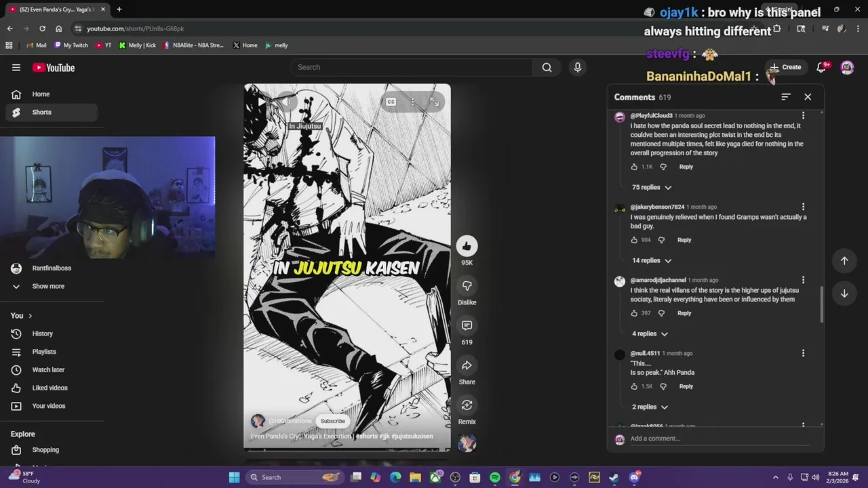Reply to the @jakarybenson7824 comment
This screenshot has width=868, height=488.
point(684,240)
